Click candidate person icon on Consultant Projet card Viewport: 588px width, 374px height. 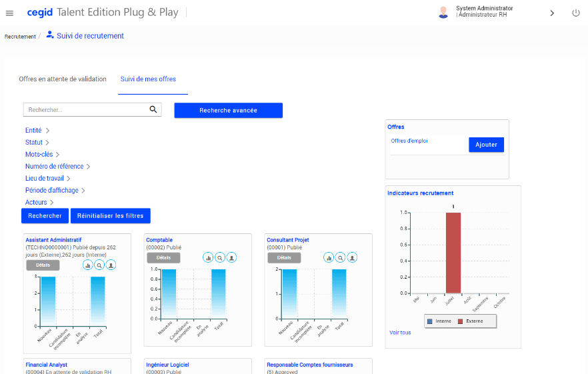click(x=352, y=257)
